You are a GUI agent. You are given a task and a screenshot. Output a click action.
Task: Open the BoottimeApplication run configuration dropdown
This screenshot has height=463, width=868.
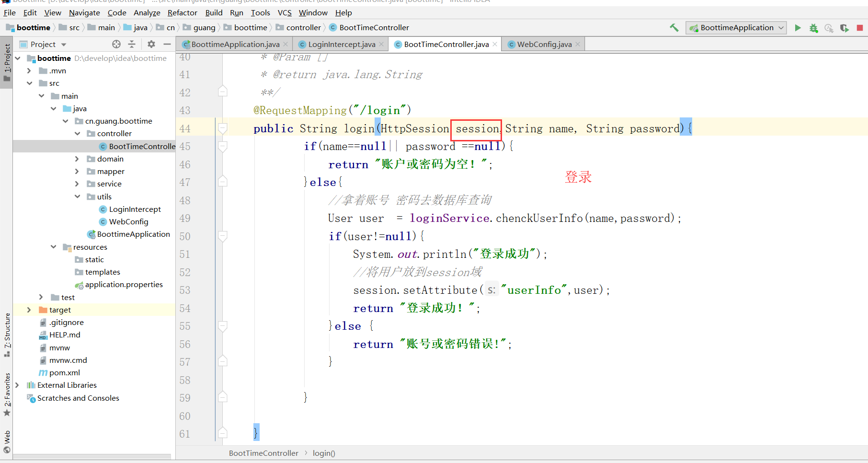pyautogui.click(x=736, y=28)
